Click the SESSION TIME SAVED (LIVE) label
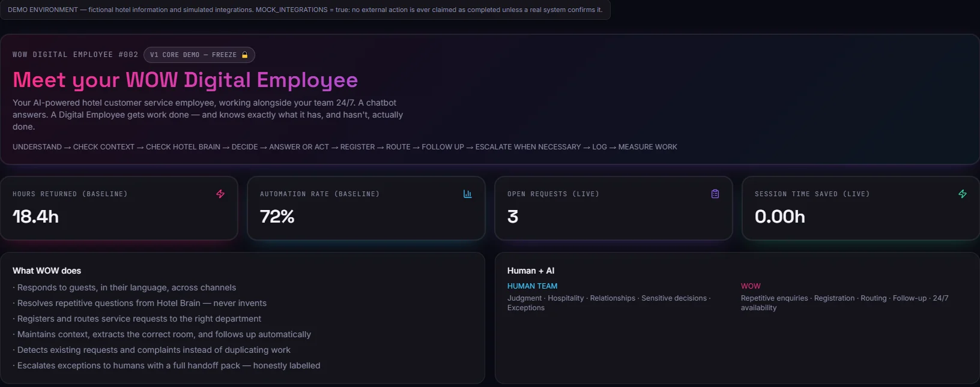The height and width of the screenshot is (387, 980). point(812,194)
